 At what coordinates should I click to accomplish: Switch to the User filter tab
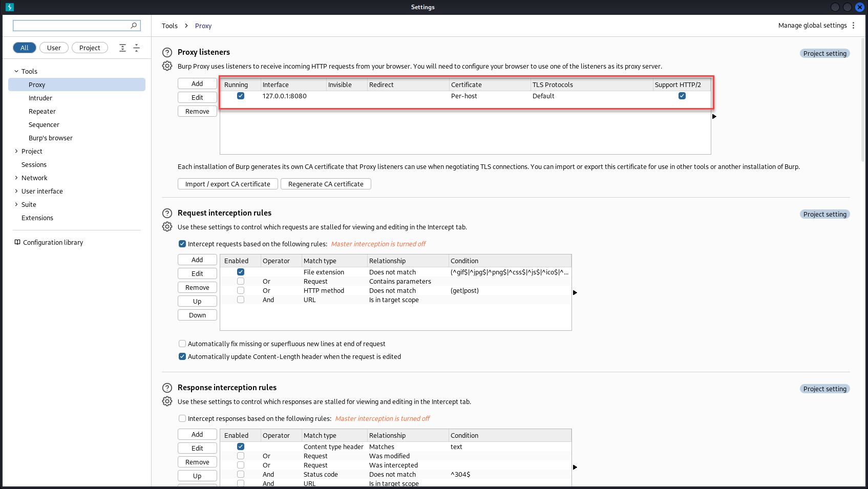click(54, 48)
